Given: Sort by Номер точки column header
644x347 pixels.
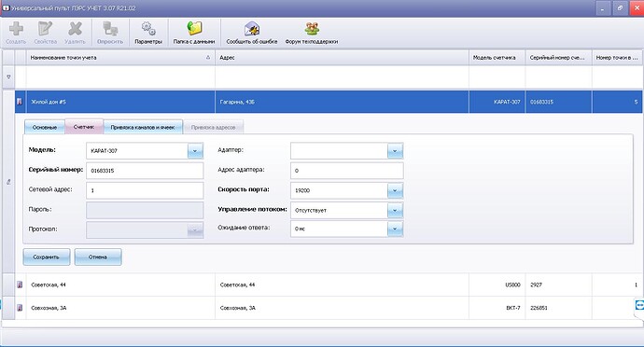Looking at the screenshot, I should click(617, 58).
